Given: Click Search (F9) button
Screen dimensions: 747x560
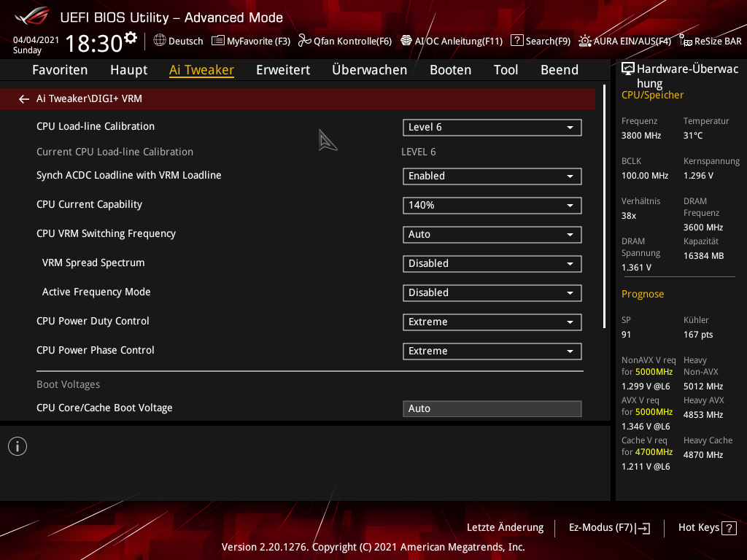Looking at the screenshot, I should click(541, 41).
